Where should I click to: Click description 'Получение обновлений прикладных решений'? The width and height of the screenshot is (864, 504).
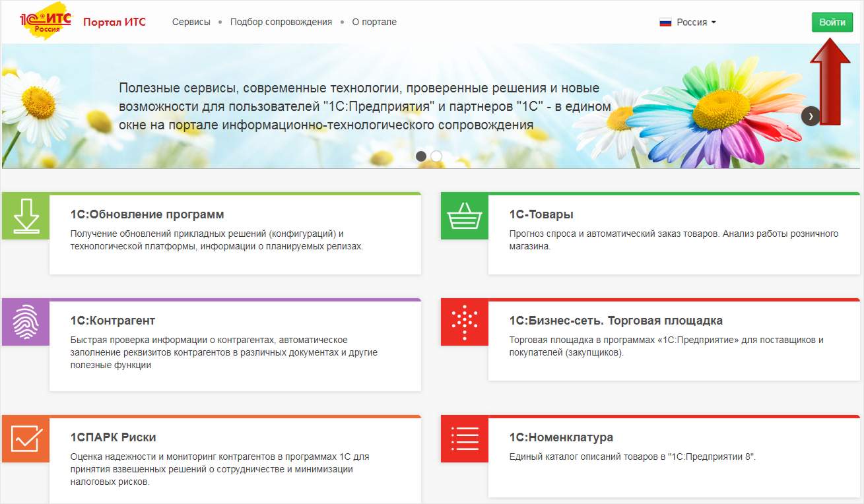[217, 240]
